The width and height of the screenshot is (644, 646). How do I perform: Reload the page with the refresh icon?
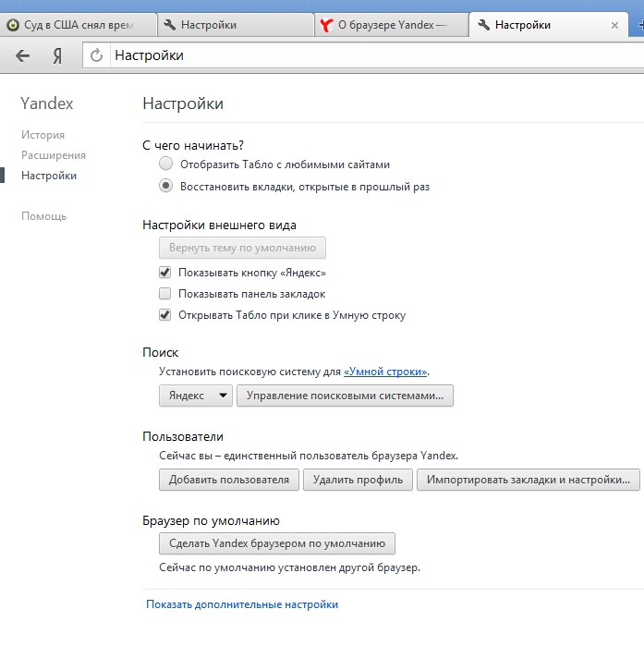click(x=96, y=55)
